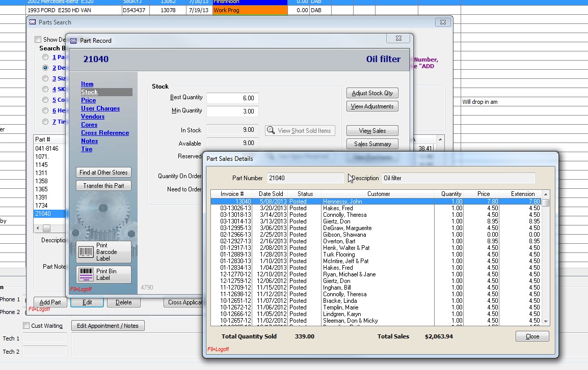Screen dimensions: 588x370
Task: Click the down arrow of sales list scrollbar
Action: tap(546, 321)
